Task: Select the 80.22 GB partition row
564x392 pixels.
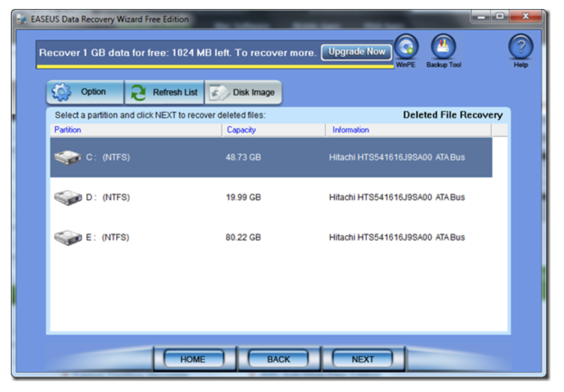Action: pyautogui.click(x=243, y=237)
